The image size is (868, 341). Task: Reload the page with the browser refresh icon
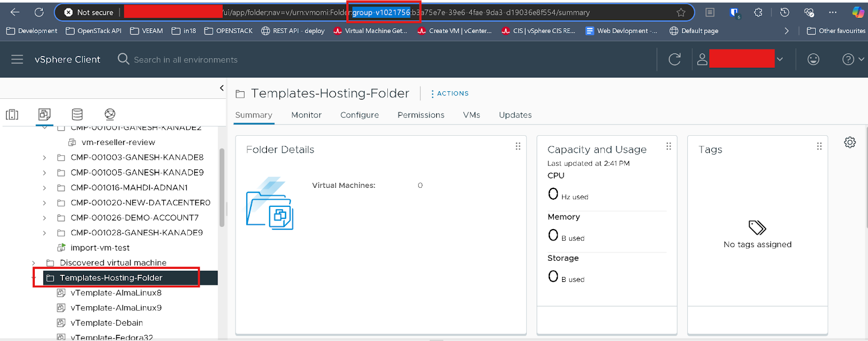click(39, 12)
